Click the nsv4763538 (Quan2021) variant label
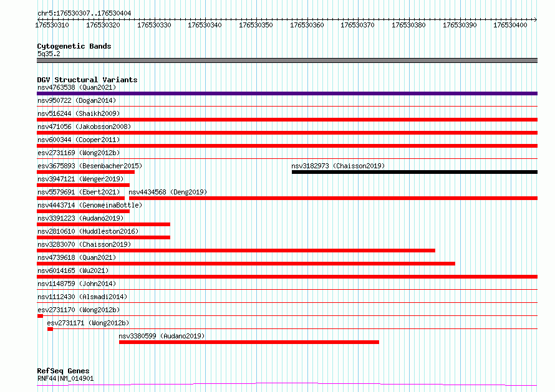Screen dimensions: 555x392 (x=77, y=87)
